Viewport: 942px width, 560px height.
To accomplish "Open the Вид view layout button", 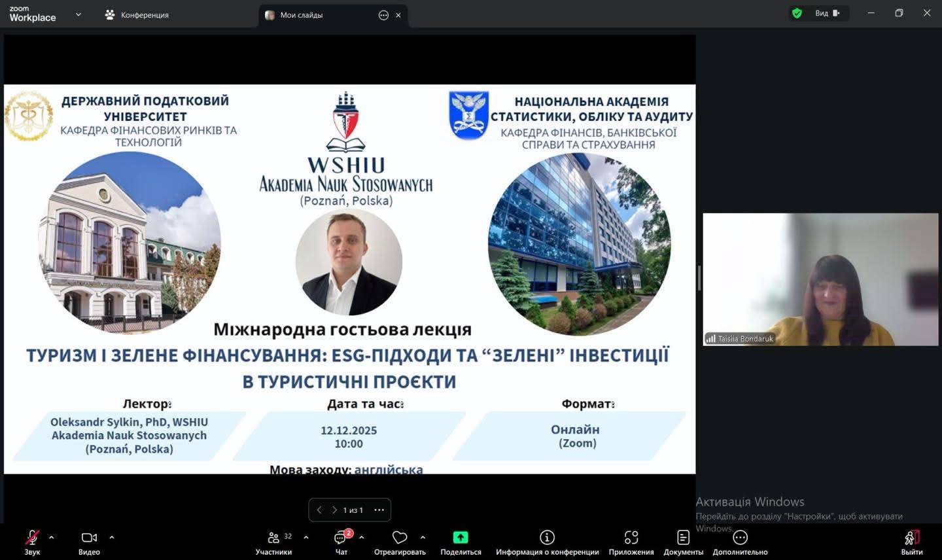I will [827, 13].
